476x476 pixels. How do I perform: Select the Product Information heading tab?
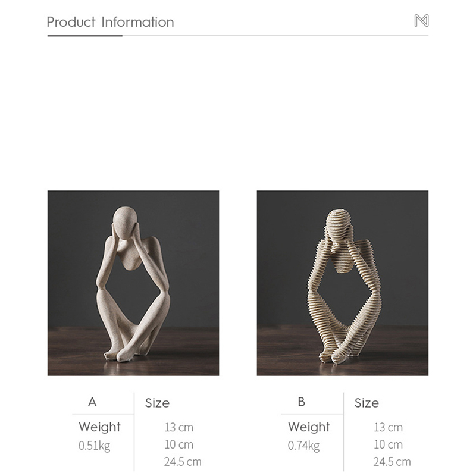[x=110, y=22]
